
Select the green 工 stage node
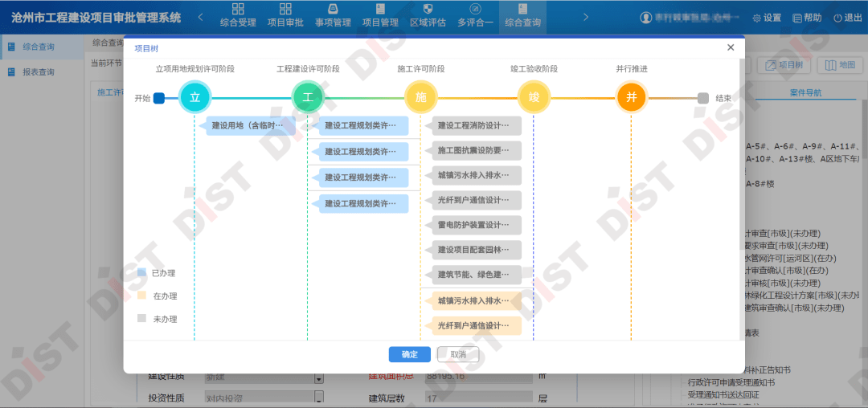click(x=307, y=98)
